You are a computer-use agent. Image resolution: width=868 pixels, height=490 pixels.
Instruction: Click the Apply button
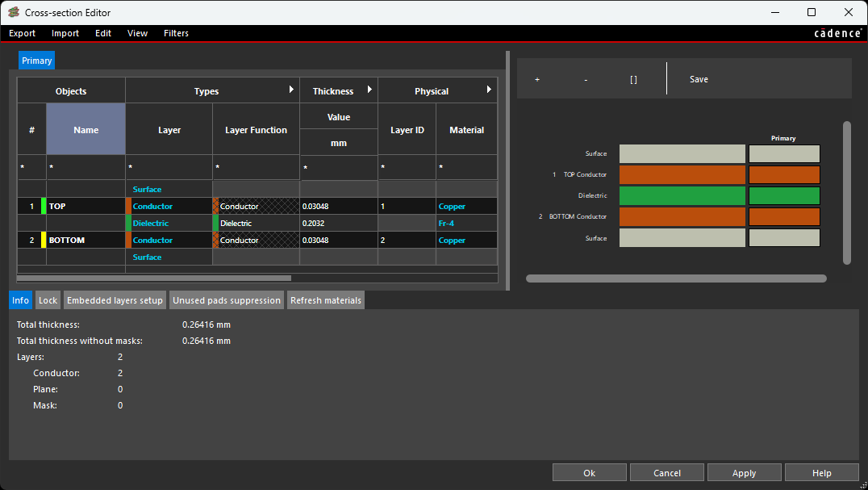tap(744, 473)
